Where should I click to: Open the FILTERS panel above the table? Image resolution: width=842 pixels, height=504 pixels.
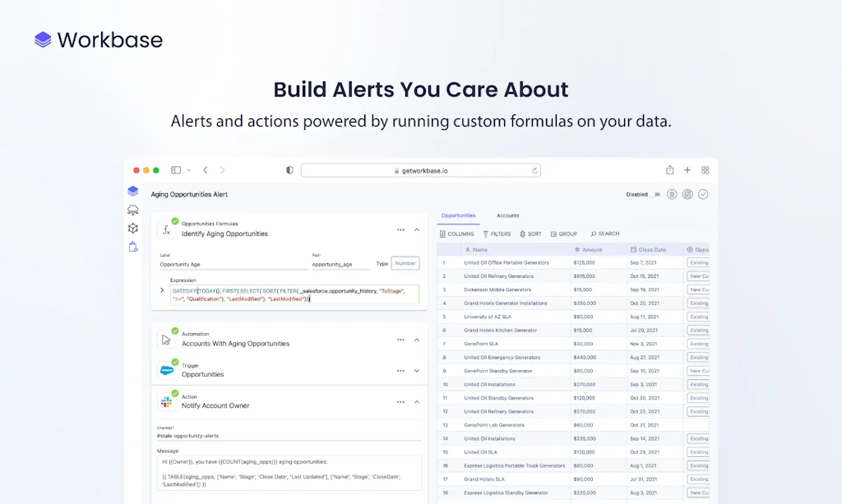coord(496,233)
